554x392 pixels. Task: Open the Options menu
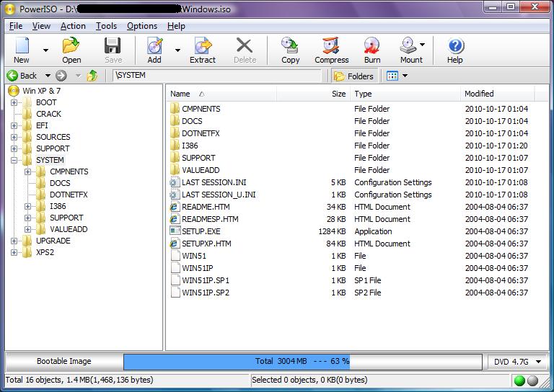(142, 26)
